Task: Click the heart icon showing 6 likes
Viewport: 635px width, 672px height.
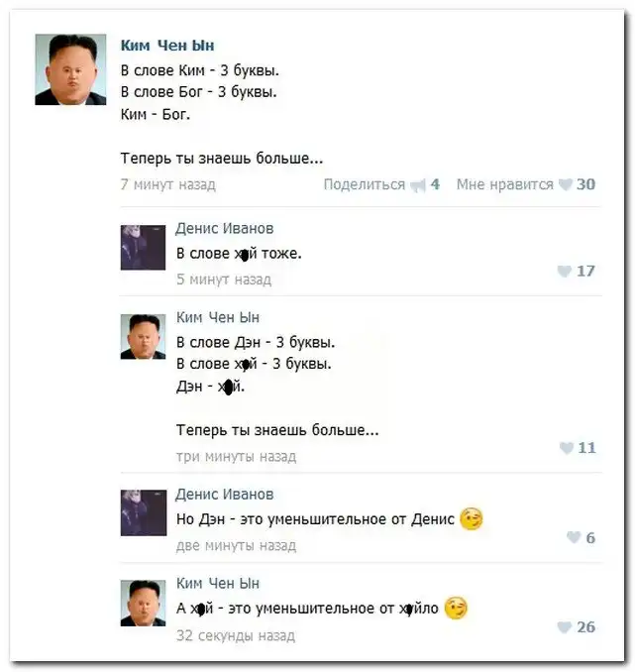Action: (x=574, y=537)
